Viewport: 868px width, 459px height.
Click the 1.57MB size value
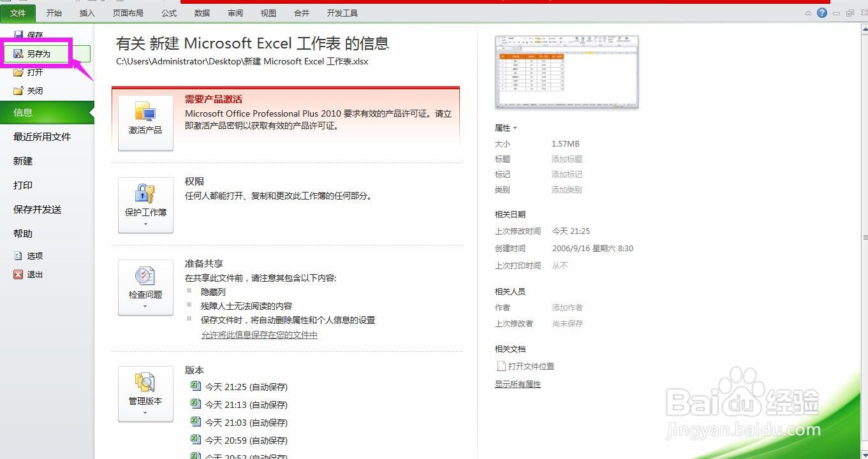(x=566, y=144)
